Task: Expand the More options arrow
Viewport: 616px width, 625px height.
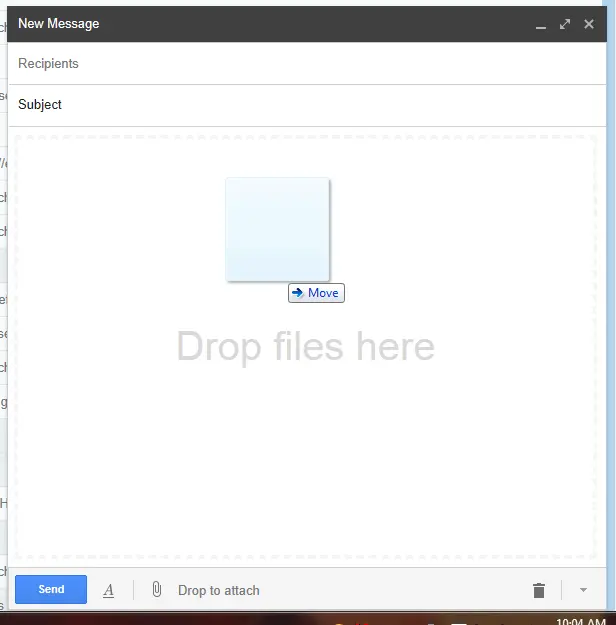Action: coord(583,590)
